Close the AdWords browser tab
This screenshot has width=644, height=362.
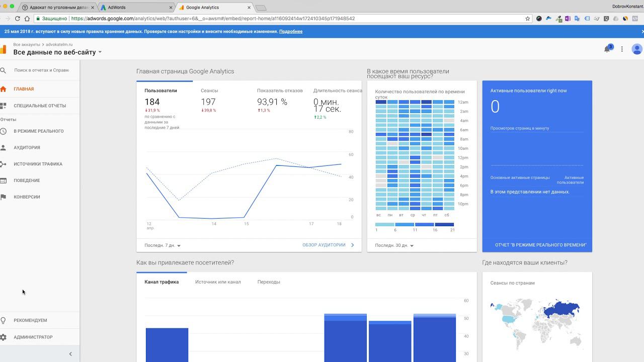pos(171,8)
